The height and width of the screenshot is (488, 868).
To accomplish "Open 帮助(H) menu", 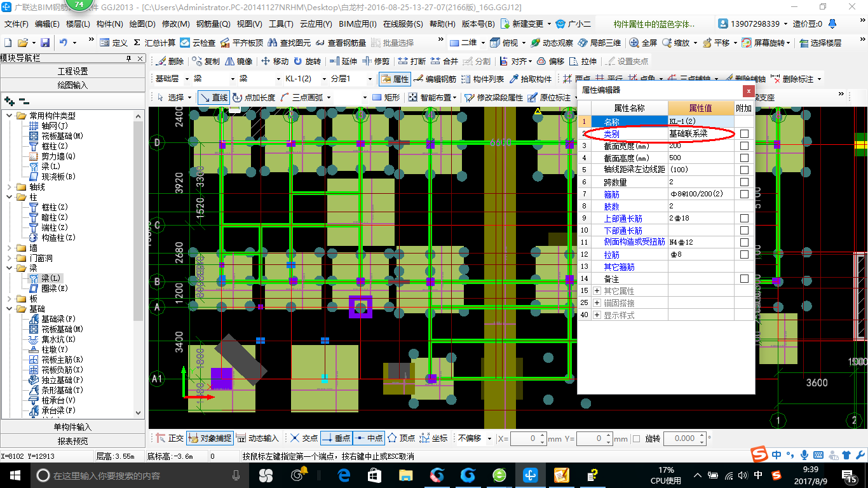I will [442, 24].
